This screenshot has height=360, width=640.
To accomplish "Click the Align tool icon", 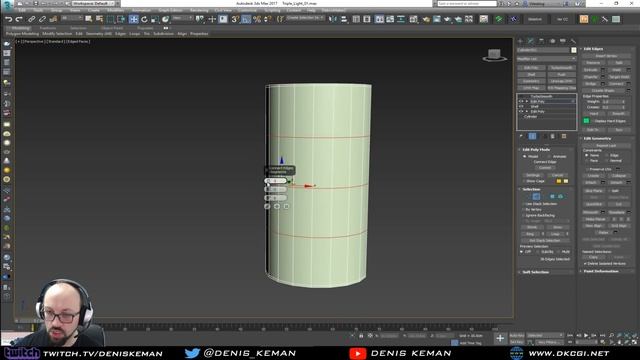I will [x=344, y=19].
